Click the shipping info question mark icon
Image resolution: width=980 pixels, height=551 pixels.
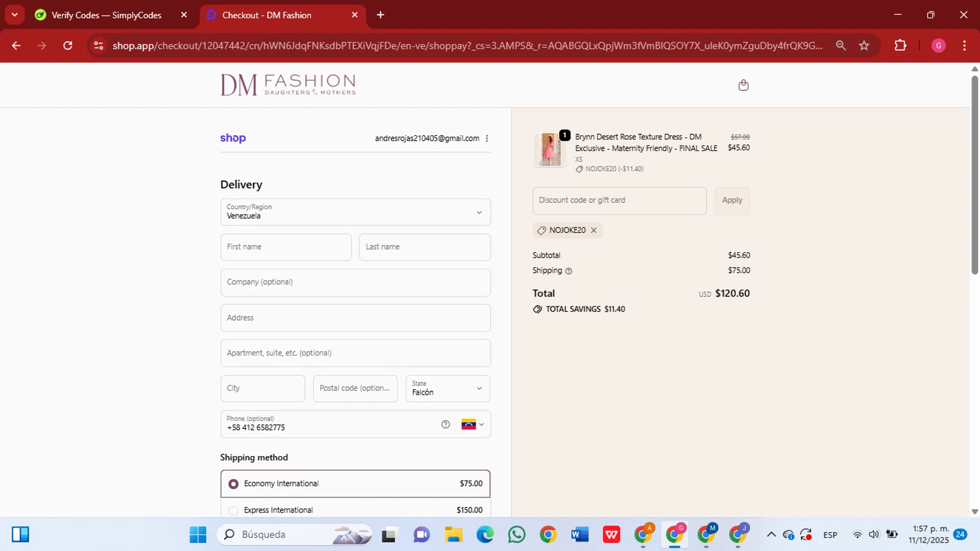pos(568,271)
